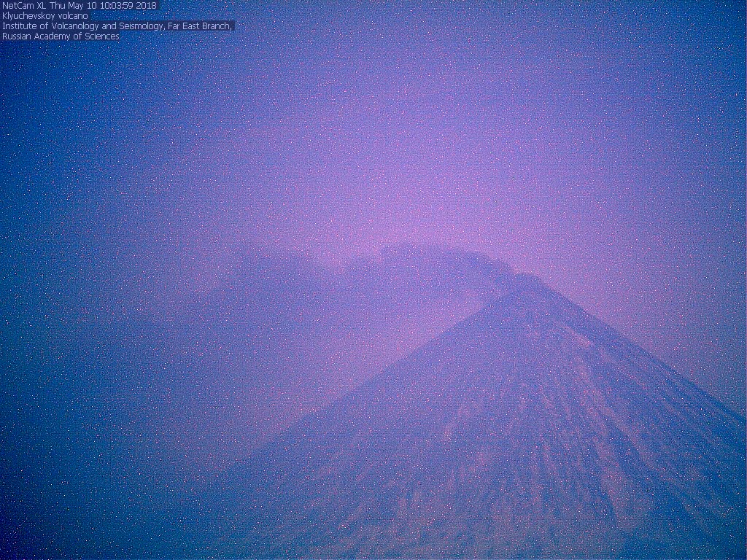Click the NetCam XL timestamp overlay text
747x560 pixels.
pyautogui.click(x=79, y=6)
